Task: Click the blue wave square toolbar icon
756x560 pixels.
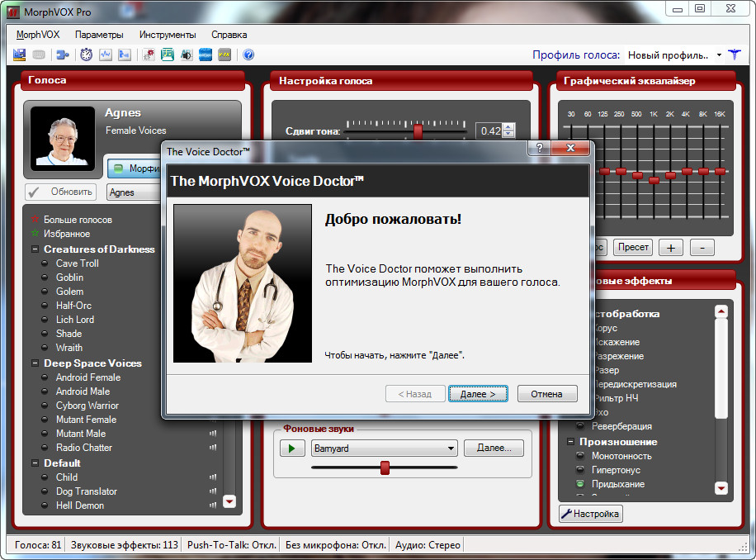Action: pos(206,55)
